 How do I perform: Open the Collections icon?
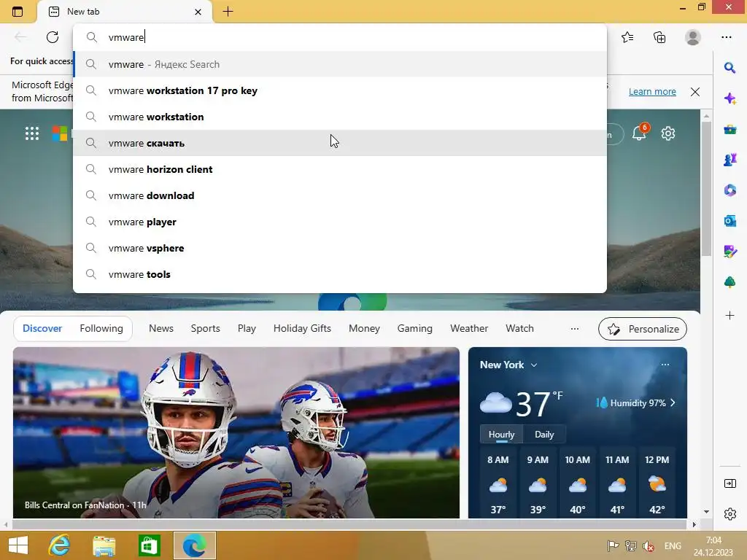[x=659, y=37]
